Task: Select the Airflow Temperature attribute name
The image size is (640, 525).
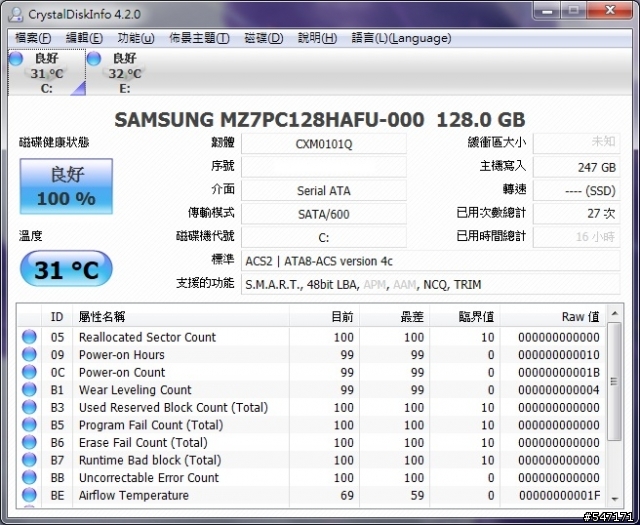Action: coord(134,495)
